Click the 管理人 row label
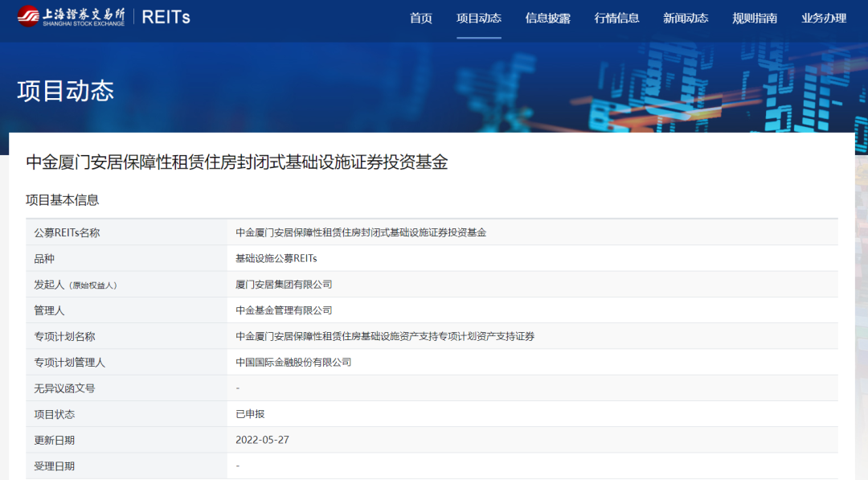The image size is (868, 480). 49,310
